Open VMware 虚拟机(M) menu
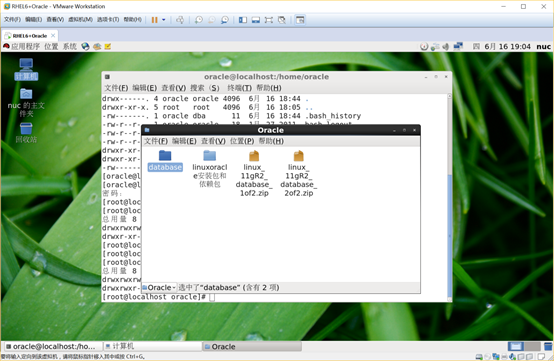Image resolution: width=554 pixels, height=361 pixels. pos(80,19)
